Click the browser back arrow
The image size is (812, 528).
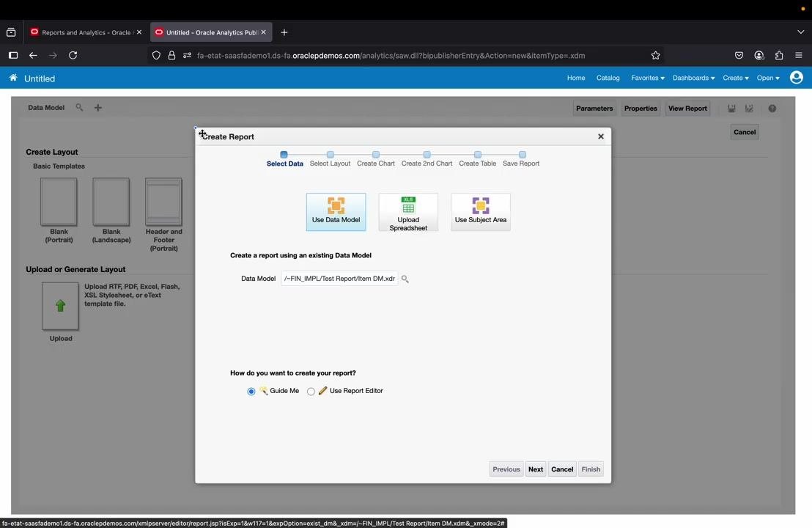[33, 55]
